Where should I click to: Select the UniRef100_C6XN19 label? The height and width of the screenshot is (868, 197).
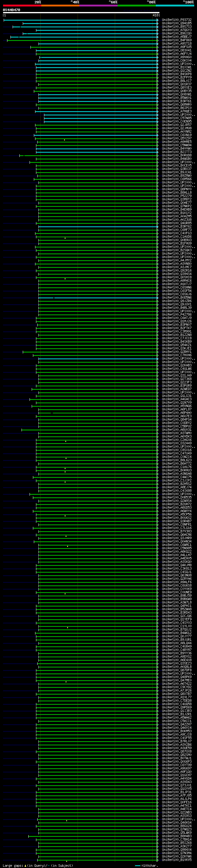tap(177, 135)
